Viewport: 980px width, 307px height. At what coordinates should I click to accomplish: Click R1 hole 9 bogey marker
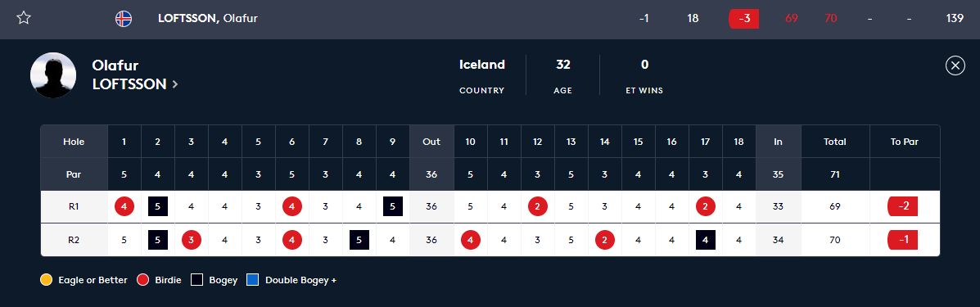click(x=392, y=206)
